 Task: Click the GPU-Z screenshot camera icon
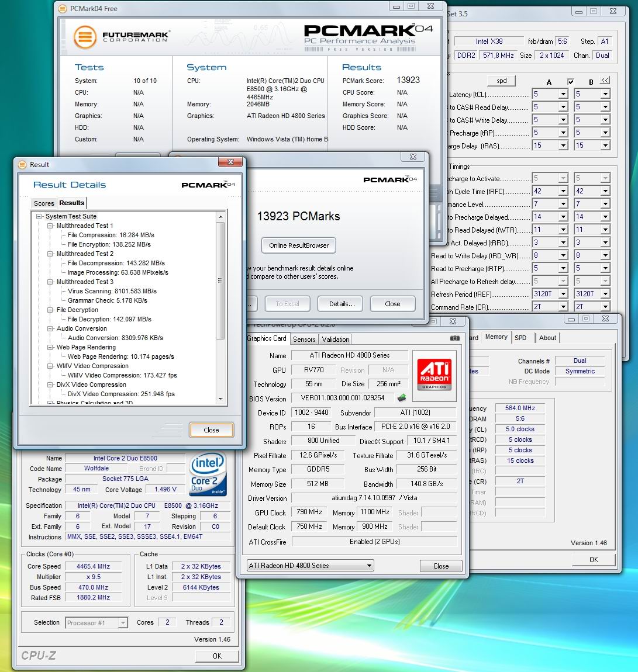click(x=454, y=338)
